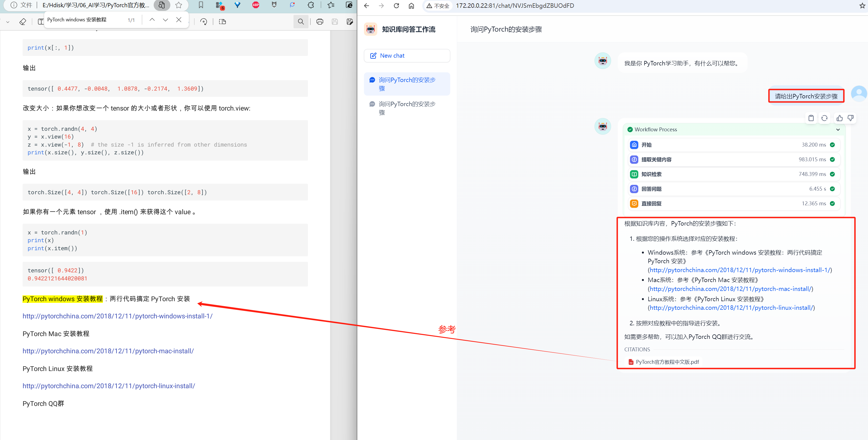Collapse the Workflow Process panel
Screen dimensions: 868x440
click(x=838, y=130)
